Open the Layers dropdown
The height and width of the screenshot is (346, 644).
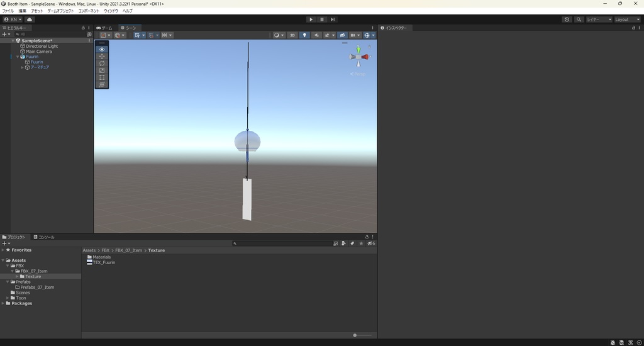(x=599, y=20)
